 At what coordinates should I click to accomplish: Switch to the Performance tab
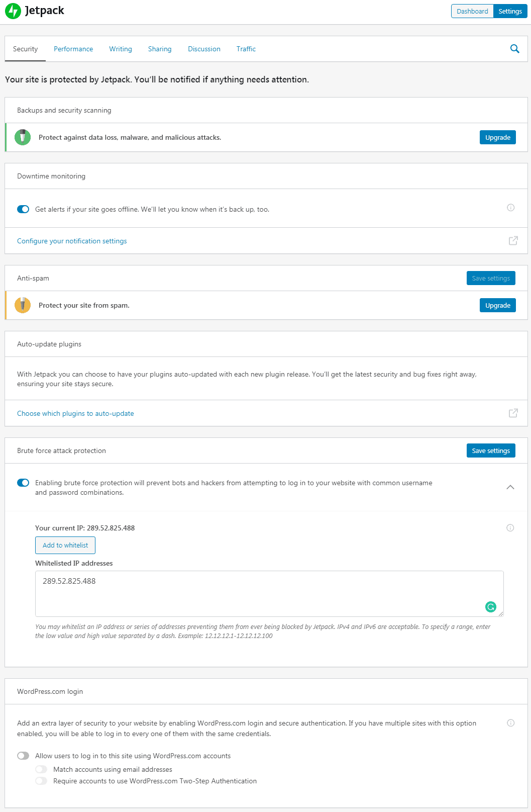point(73,49)
